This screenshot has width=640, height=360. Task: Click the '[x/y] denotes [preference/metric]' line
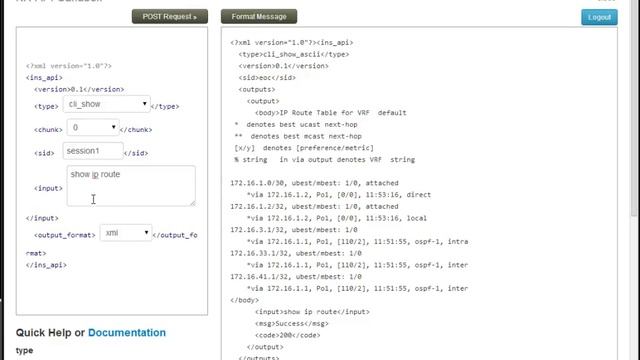(304, 148)
